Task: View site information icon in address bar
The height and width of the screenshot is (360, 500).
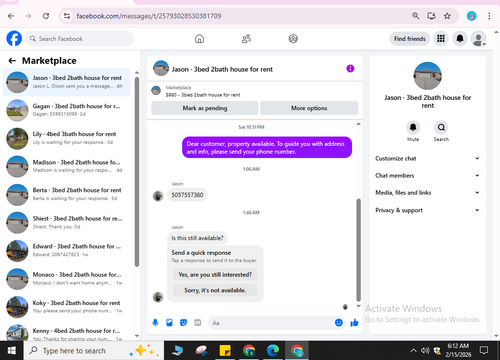Action: tap(67, 16)
